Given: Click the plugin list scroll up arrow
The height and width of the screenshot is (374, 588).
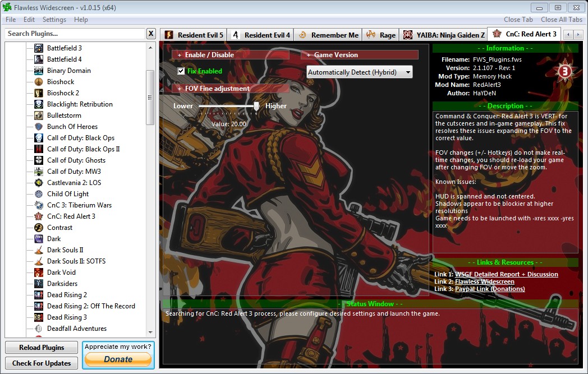Looking at the screenshot, I should pyautogui.click(x=150, y=48).
